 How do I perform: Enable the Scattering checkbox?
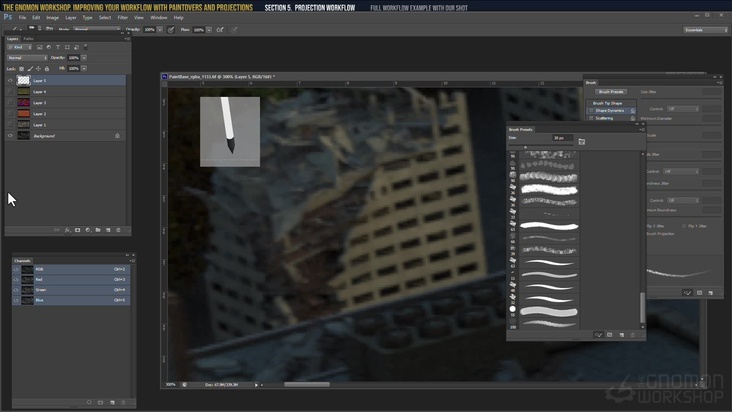point(591,118)
